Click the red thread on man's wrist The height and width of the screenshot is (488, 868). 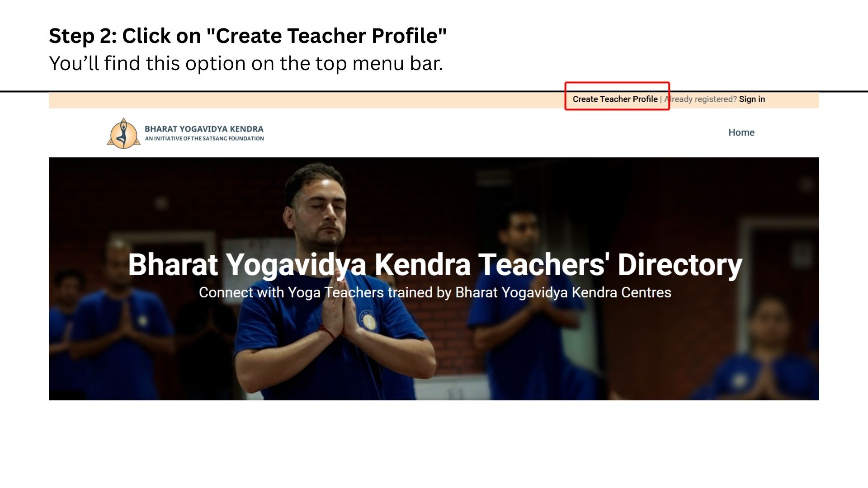coord(329,332)
